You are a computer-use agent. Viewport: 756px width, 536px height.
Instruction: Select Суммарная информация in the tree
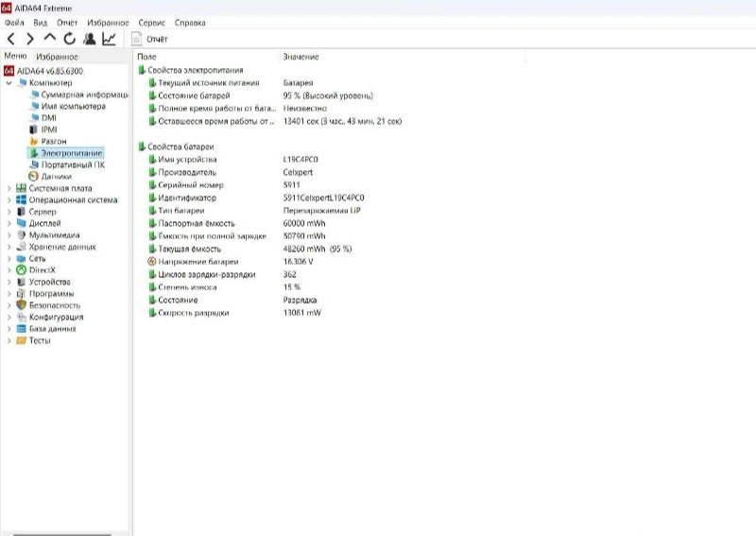pyautogui.click(x=84, y=95)
